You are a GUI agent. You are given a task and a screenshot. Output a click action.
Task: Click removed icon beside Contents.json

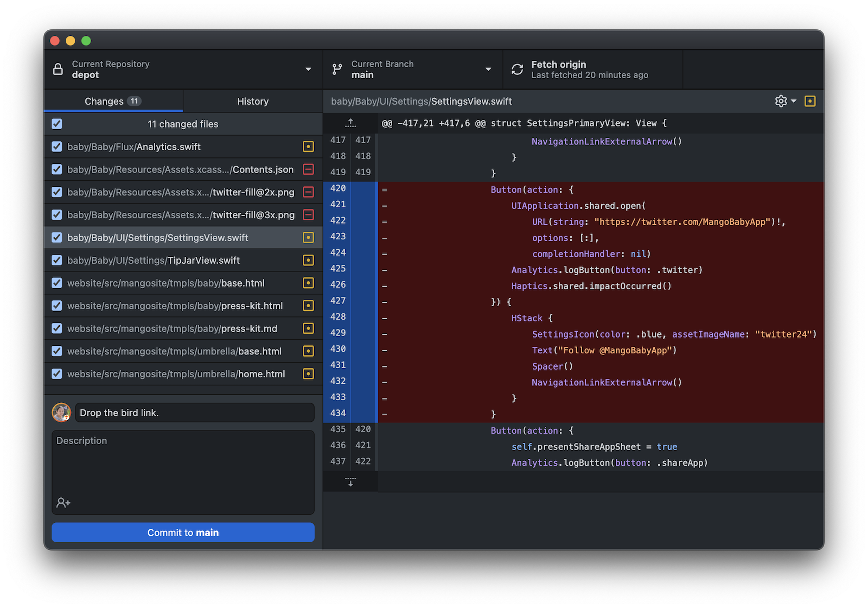click(308, 169)
